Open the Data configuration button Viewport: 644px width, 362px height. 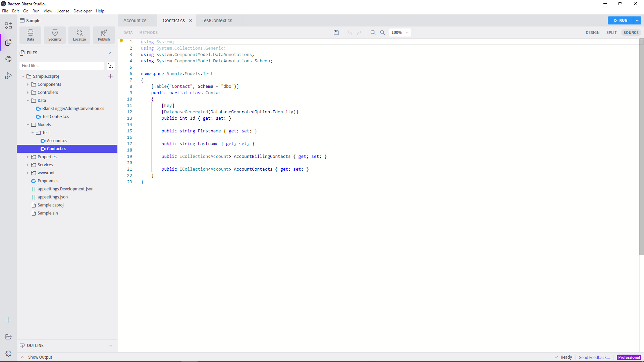31,35
